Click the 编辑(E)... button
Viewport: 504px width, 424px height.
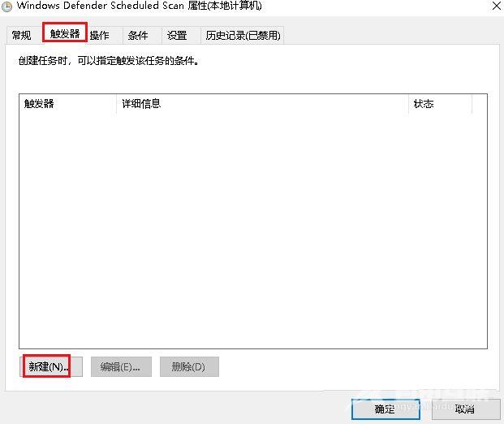[x=121, y=366]
